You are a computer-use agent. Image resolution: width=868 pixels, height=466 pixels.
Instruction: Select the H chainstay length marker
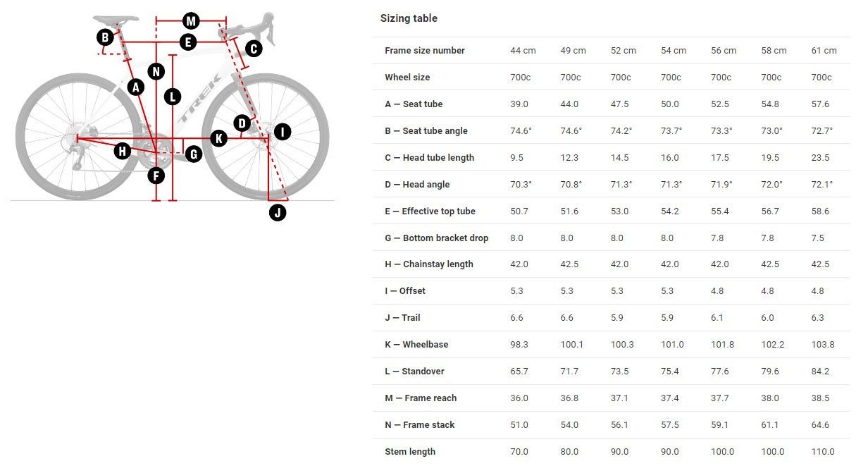[123, 150]
